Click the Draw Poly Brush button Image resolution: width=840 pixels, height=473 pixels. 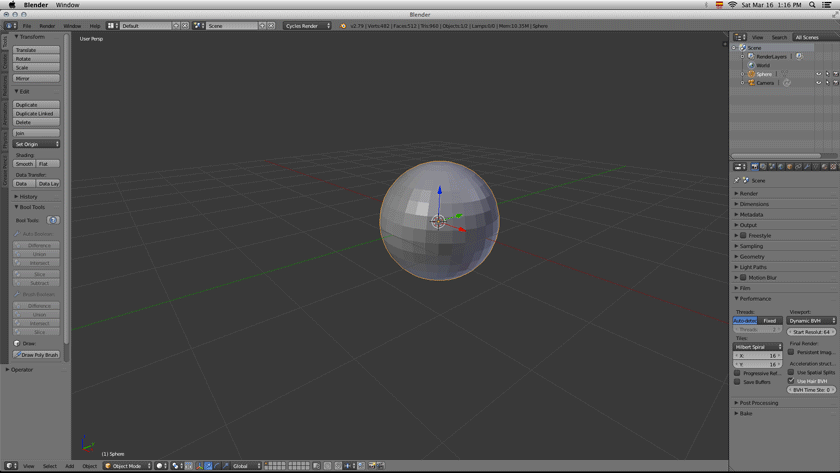36,355
